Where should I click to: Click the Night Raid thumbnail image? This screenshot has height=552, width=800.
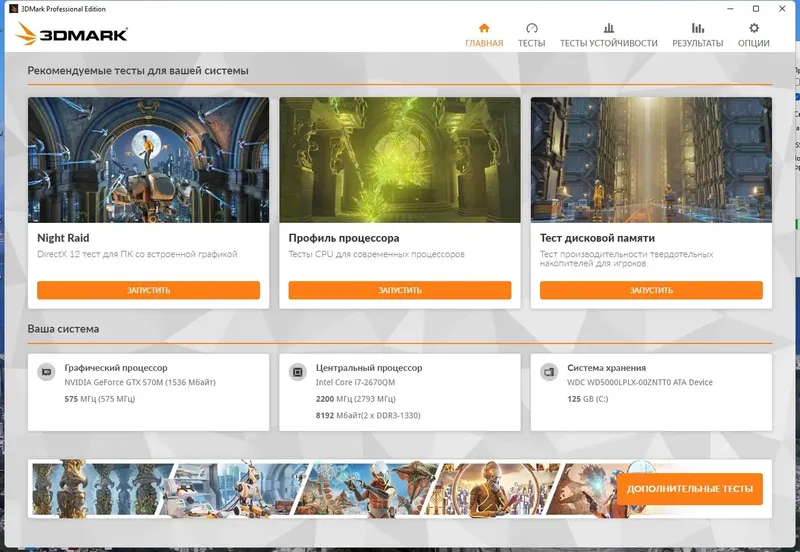pyautogui.click(x=148, y=160)
